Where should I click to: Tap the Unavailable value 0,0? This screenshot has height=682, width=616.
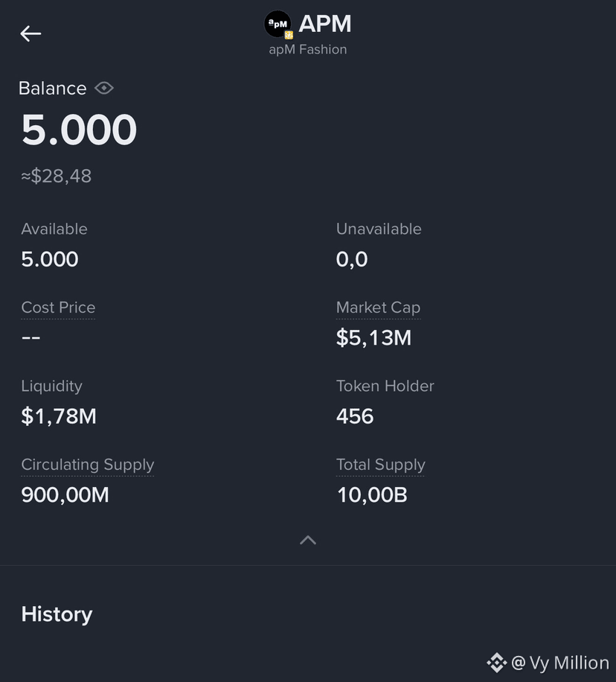tap(352, 260)
